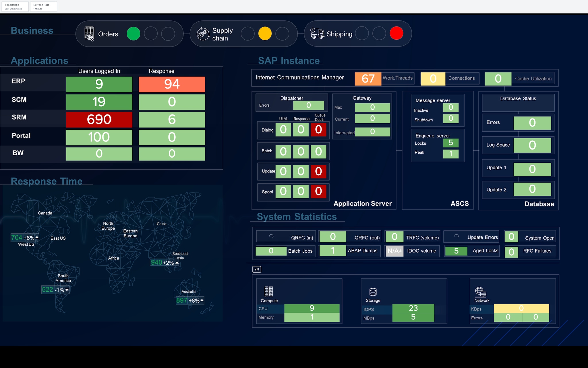Toggle the Shipping red status indicator

click(397, 34)
